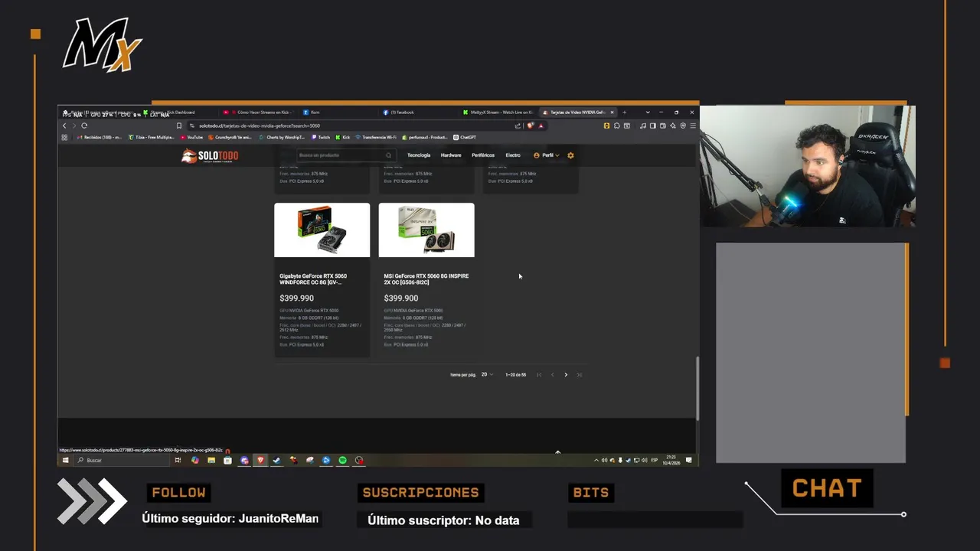The width and height of the screenshot is (980, 551).
Task: Show hidden tray icons with chevron
Action: point(596,461)
